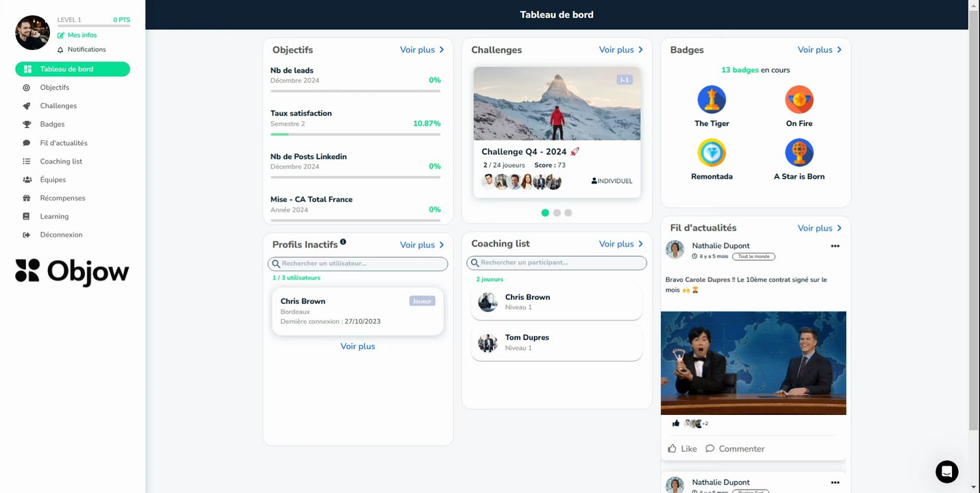The image size is (980, 493).
Task: Click the level points progress bar
Action: point(94,25)
